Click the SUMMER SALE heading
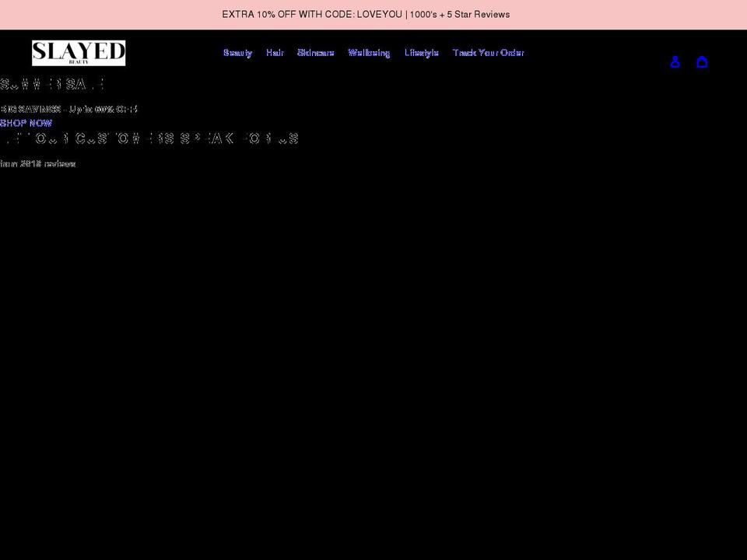The image size is (747, 560). pos(53,83)
